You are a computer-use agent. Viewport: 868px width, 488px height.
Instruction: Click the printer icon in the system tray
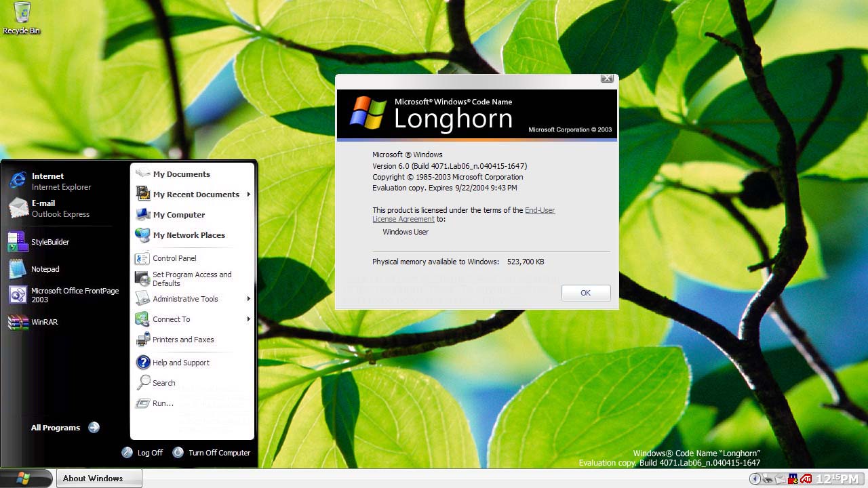(767, 479)
